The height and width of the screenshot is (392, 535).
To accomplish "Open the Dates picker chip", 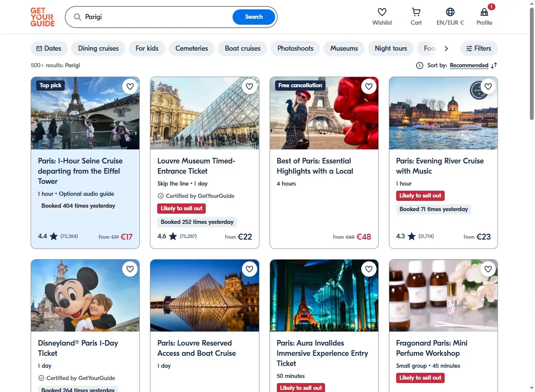I will point(49,49).
